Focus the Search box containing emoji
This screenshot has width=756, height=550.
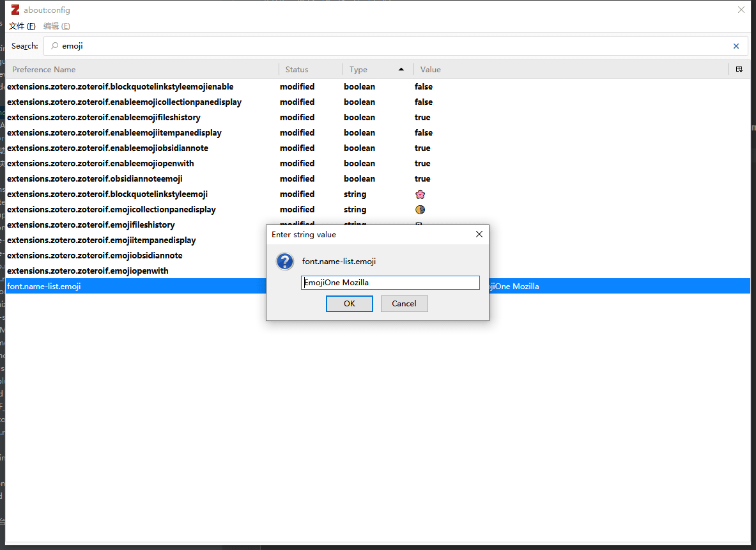pos(383,46)
